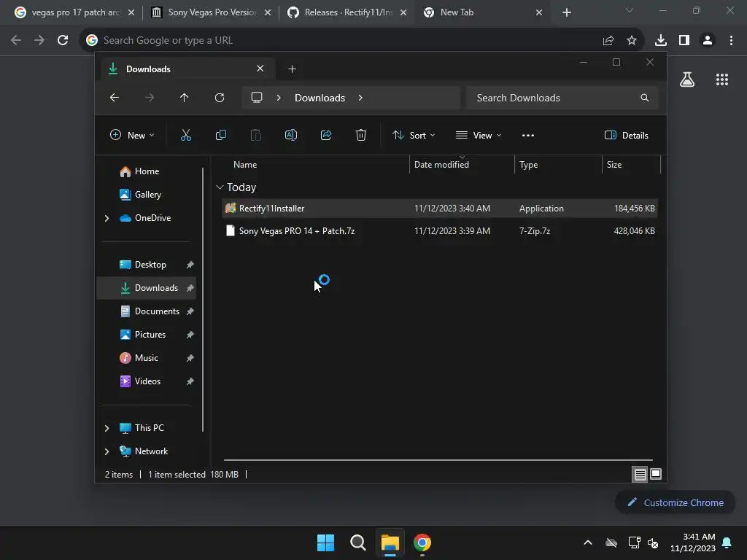Image resolution: width=747 pixels, height=560 pixels.
Task: Switch to Releases Rectify11 Chrome tab
Action: click(x=347, y=12)
